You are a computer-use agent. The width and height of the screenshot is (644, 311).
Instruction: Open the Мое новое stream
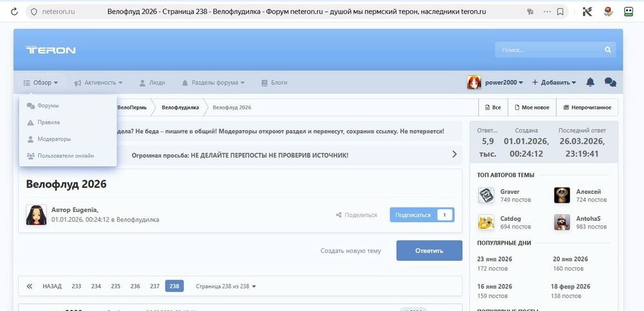(x=532, y=108)
